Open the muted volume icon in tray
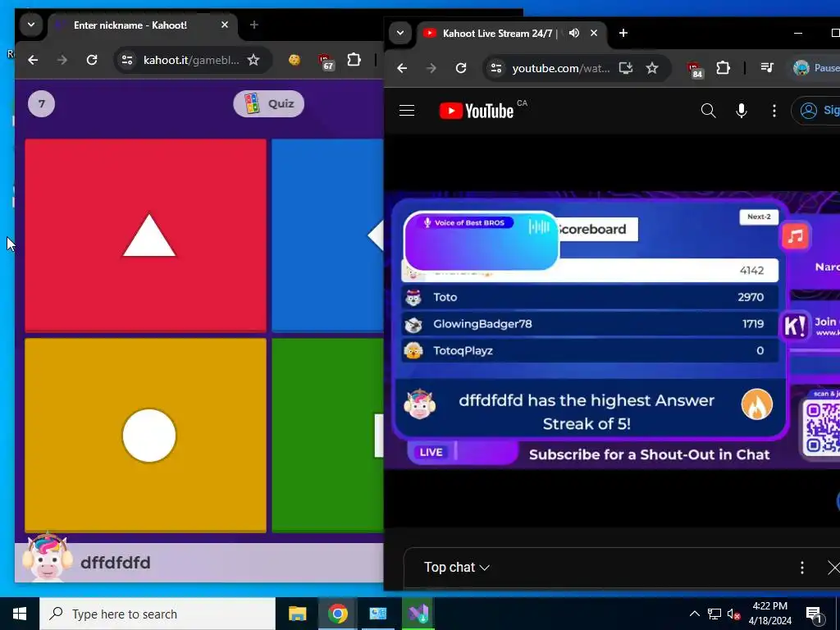Image resolution: width=840 pixels, height=630 pixels. pyautogui.click(x=733, y=614)
